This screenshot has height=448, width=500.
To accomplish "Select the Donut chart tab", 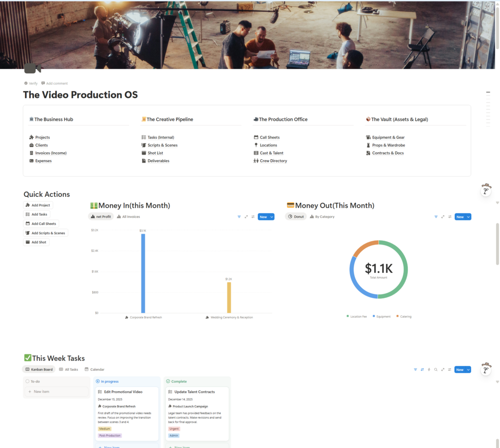I will [296, 217].
